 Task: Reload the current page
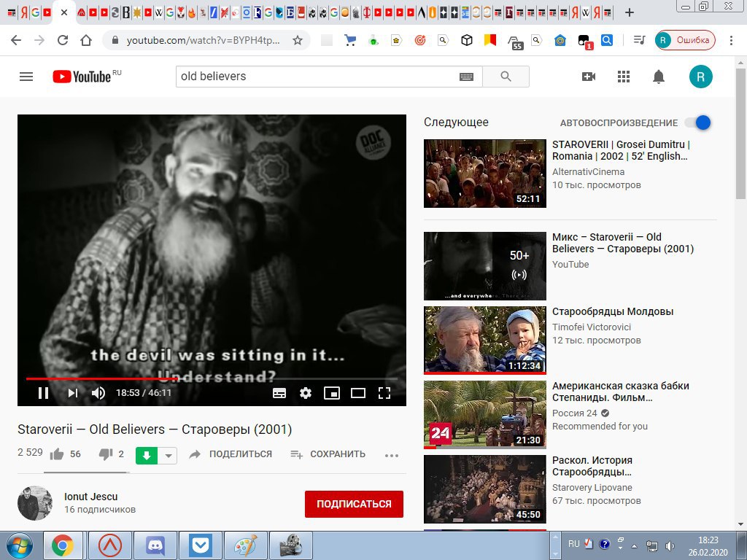(x=63, y=40)
